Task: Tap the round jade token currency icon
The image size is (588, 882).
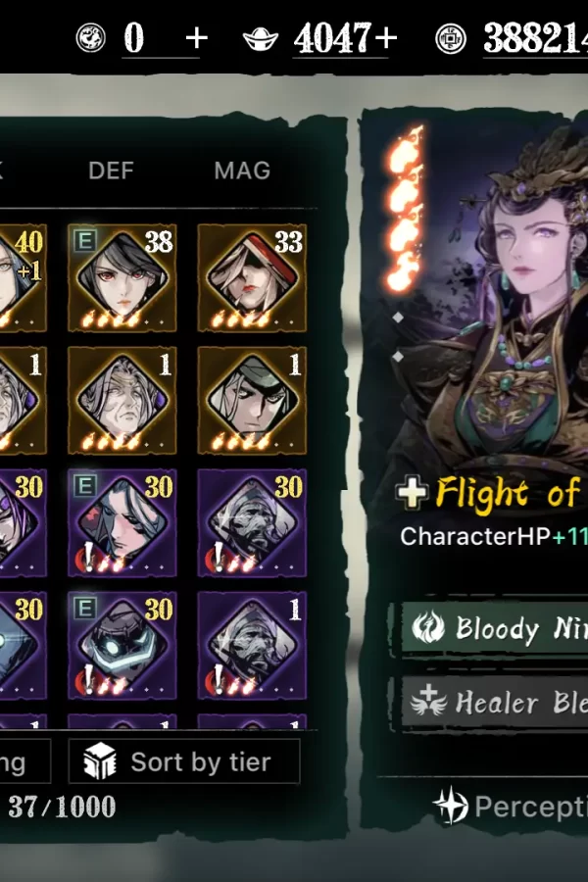Action: click(x=90, y=38)
